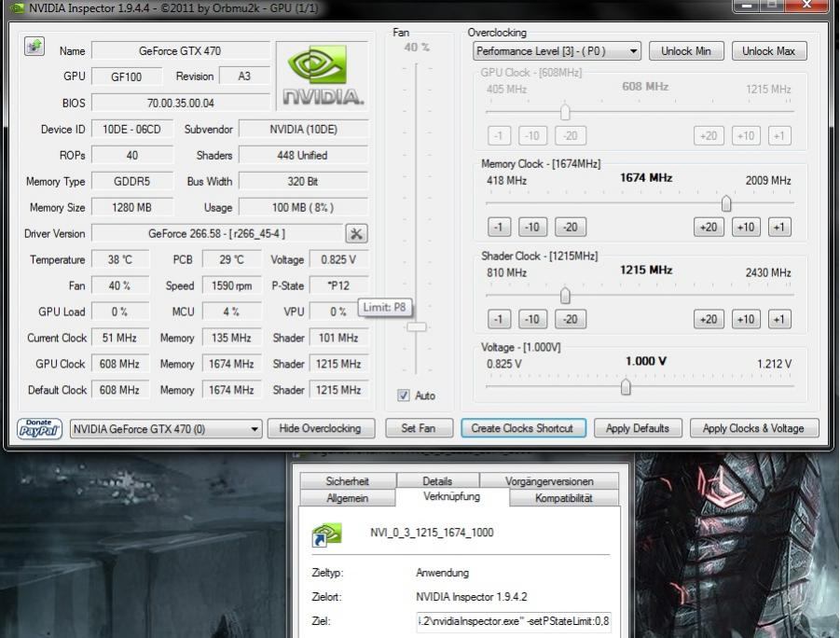Open the Vorgängerversionen tab
The image size is (840, 638).
click(x=549, y=481)
